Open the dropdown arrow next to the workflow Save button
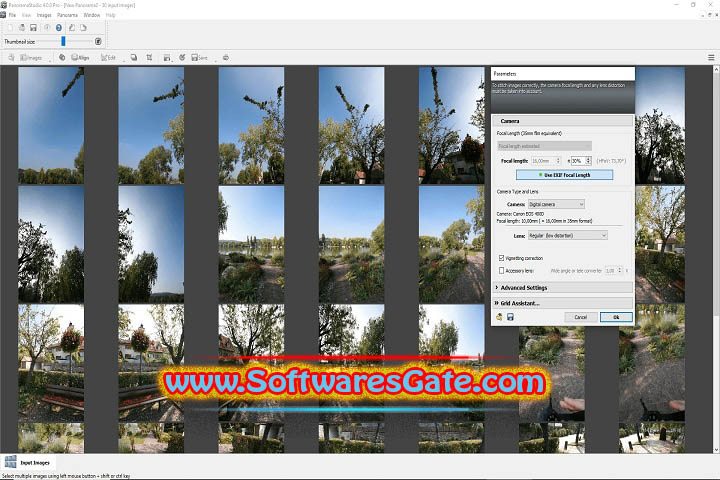This screenshot has width=720, height=480. pos(213,60)
